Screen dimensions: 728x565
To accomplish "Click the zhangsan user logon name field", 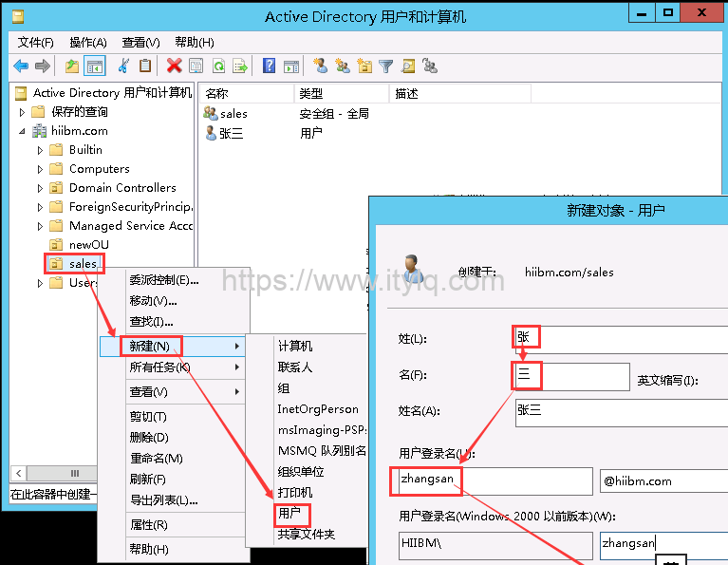I will click(x=495, y=480).
